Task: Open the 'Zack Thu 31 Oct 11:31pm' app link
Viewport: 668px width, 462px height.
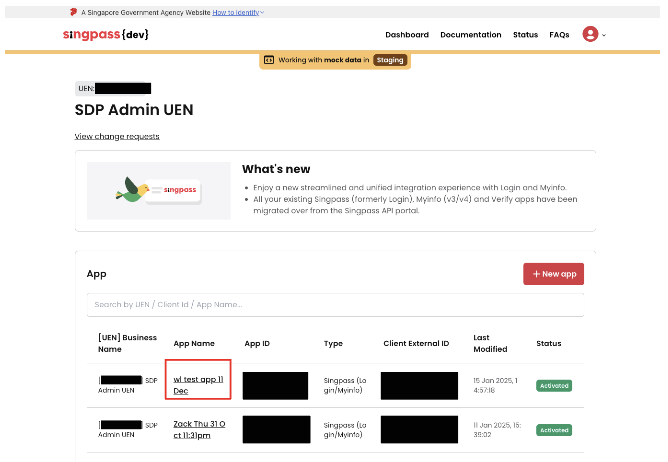Action: [199, 430]
